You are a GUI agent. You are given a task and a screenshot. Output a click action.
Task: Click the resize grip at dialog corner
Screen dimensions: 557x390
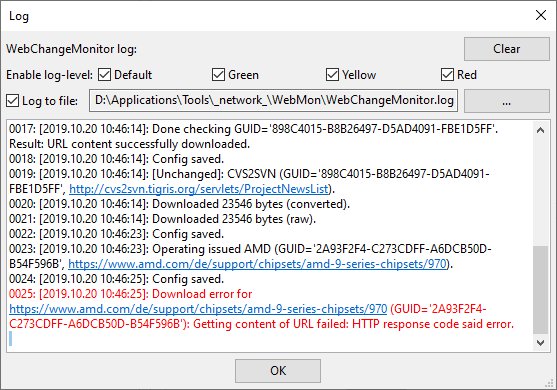pos(551,384)
